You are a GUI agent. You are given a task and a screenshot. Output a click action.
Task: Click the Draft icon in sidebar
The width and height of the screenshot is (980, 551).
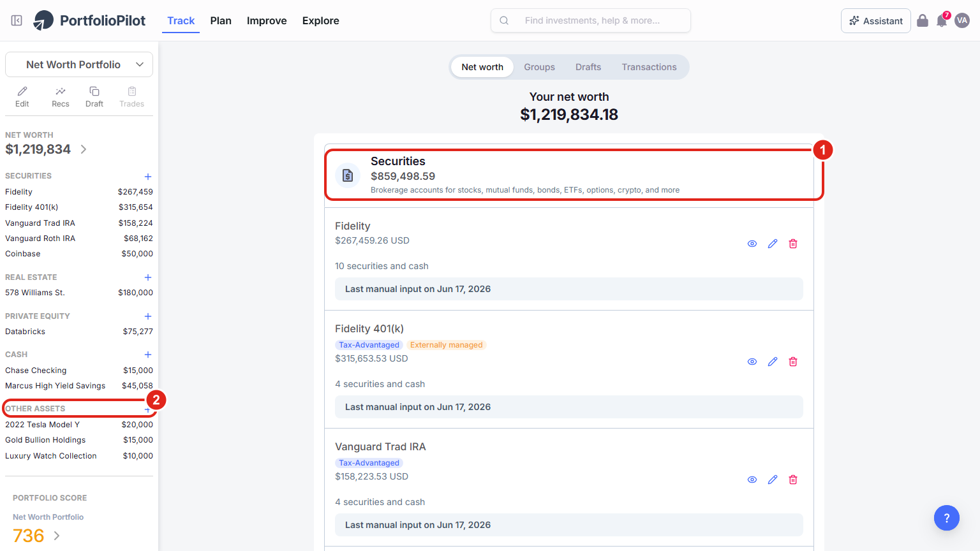point(94,97)
